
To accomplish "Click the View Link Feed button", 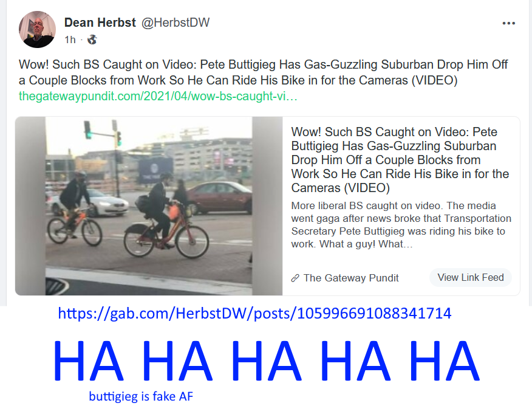I will tap(471, 277).
